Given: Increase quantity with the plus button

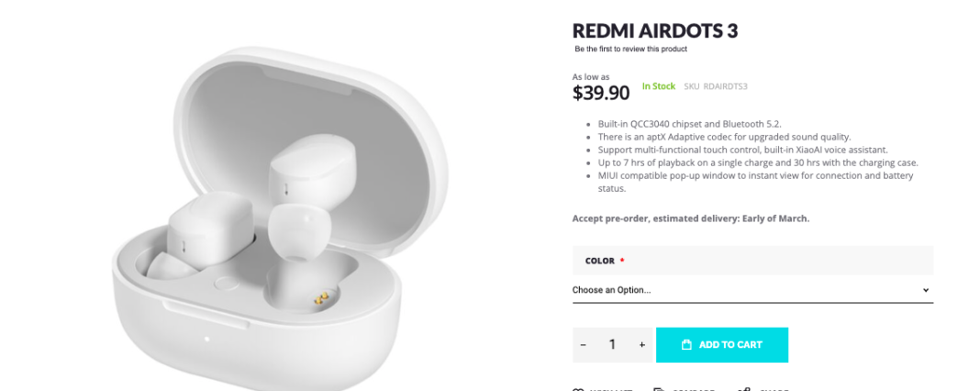Looking at the screenshot, I should pos(641,345).
